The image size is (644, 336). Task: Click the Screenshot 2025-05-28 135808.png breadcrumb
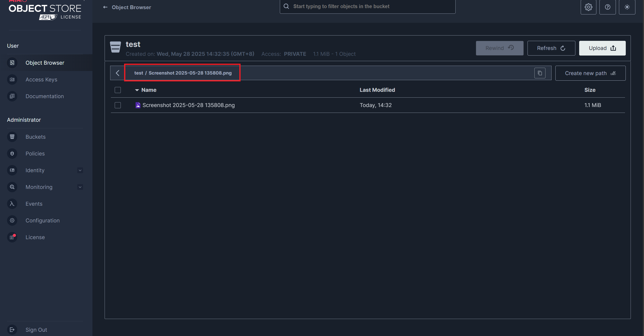tap(190, 73)
